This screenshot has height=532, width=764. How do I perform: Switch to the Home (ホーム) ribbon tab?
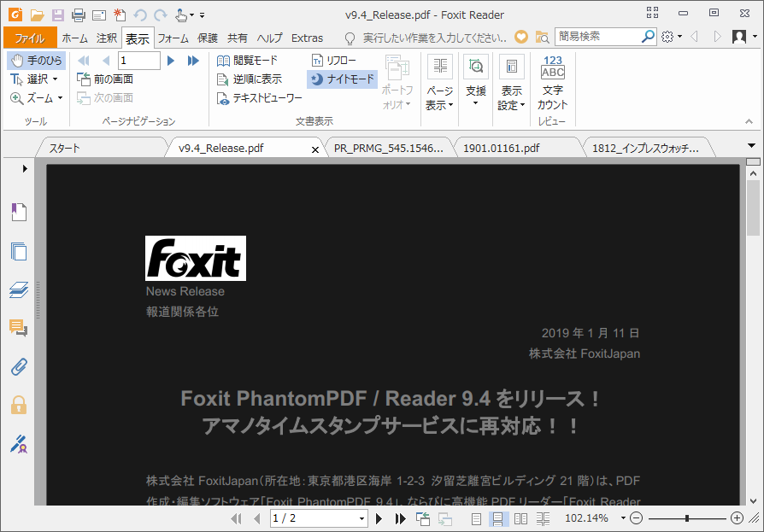(x=74, y=38)
